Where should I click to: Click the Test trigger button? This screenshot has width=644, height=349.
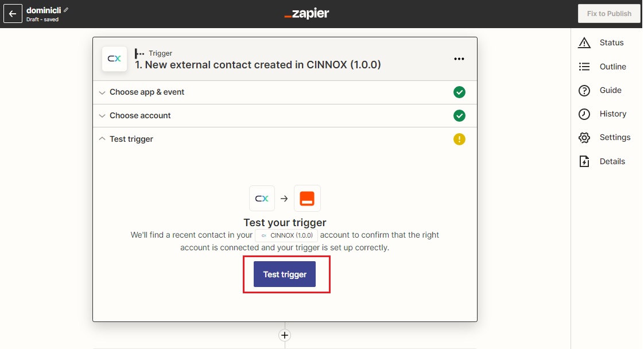click(285, 274)
